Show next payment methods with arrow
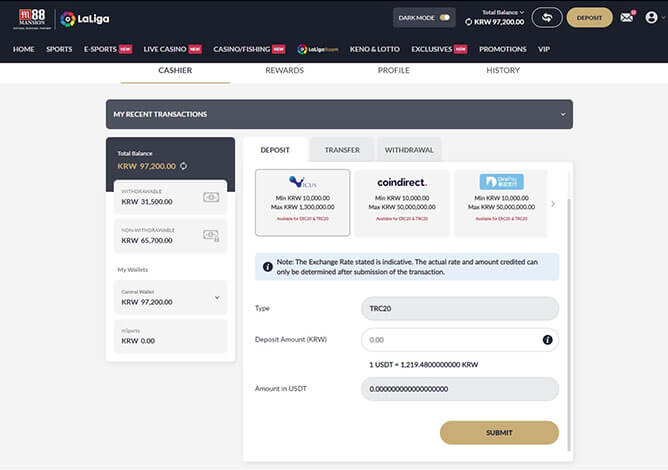Screen dimensions: 668x470 [x=553, y=204]
